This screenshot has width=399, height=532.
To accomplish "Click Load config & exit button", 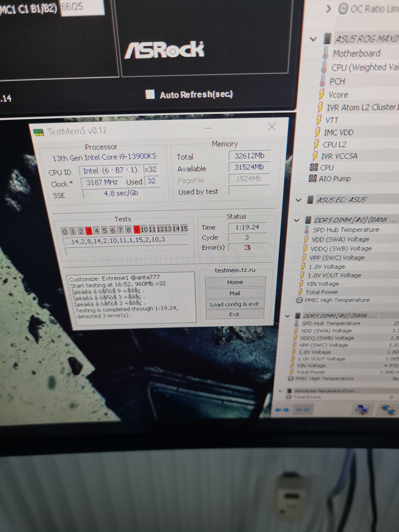I will pyautogui.click(x=234, y=304).
